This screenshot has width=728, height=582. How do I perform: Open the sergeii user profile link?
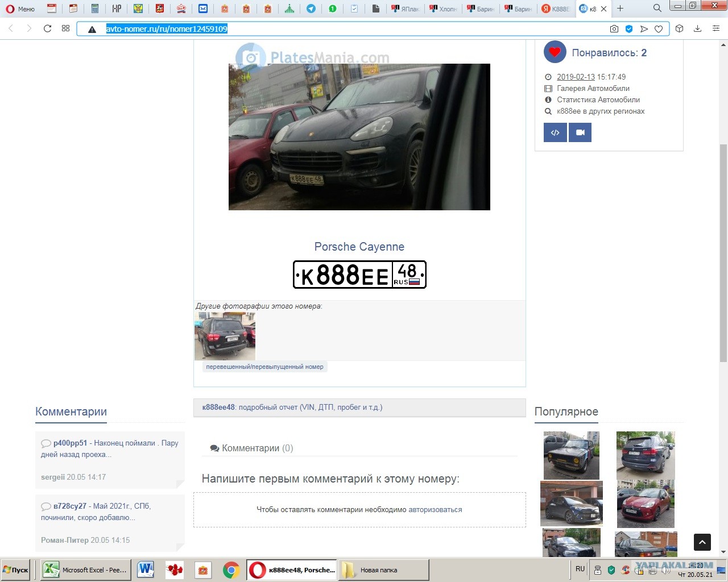pos(53,477)
